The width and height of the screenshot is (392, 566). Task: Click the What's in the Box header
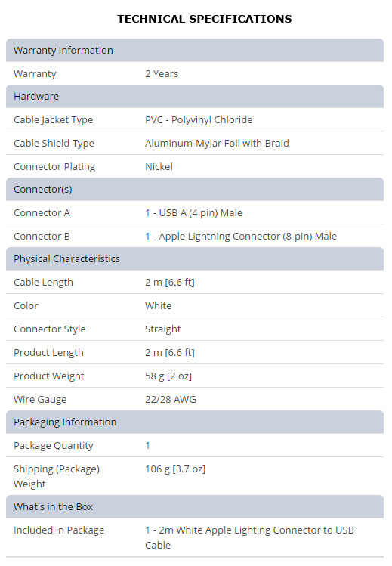195,507
